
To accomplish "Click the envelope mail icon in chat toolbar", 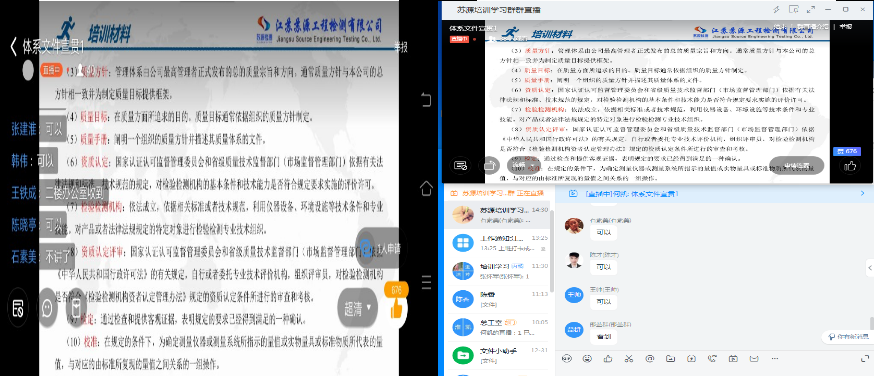I will (x=754, y=358).
